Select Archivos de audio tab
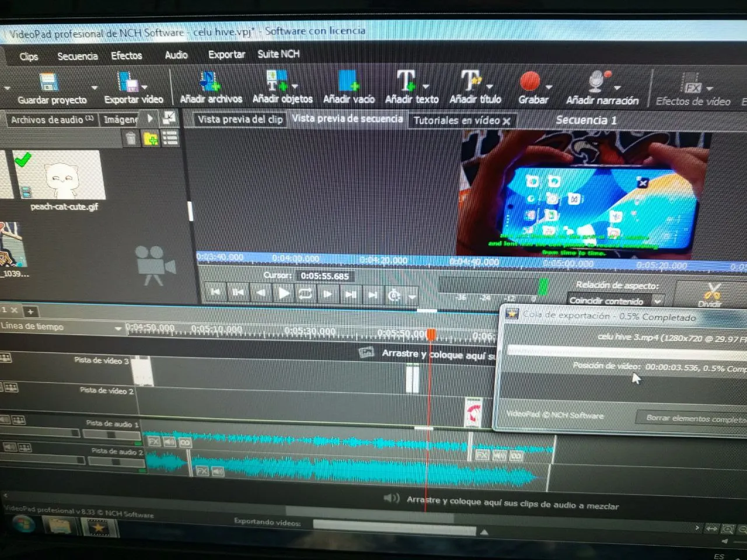This screenshot has width=747, height=560. click(x=51, y=120)
